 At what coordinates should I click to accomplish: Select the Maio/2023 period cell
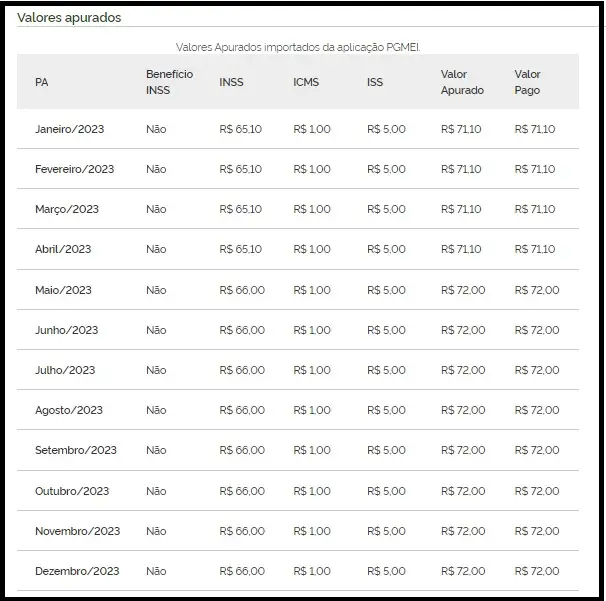tap(63, 290)
